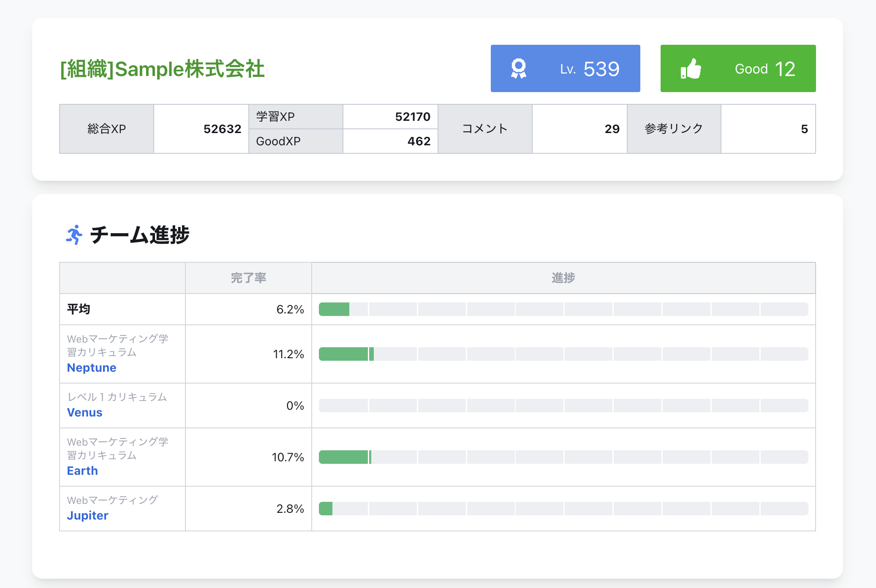876x588 pixels.
Task: Click the GoodXP label cell
Action: point(296,141)
